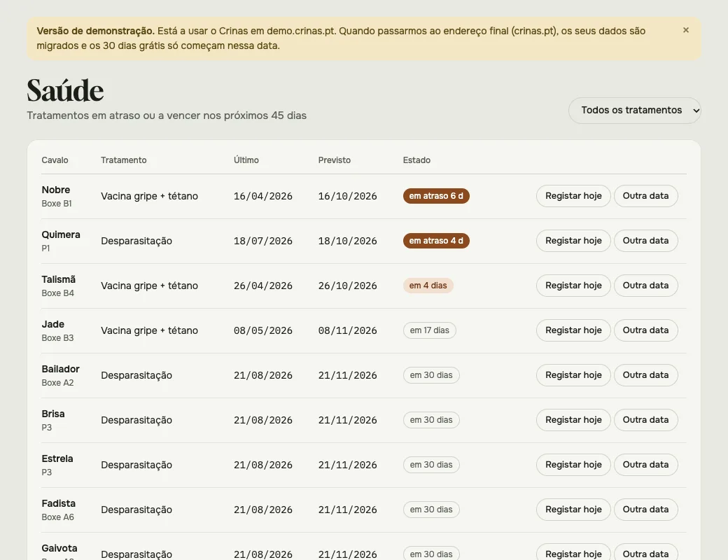Click the 'em atraso 4 d' status badge

[x=436, y=241]
